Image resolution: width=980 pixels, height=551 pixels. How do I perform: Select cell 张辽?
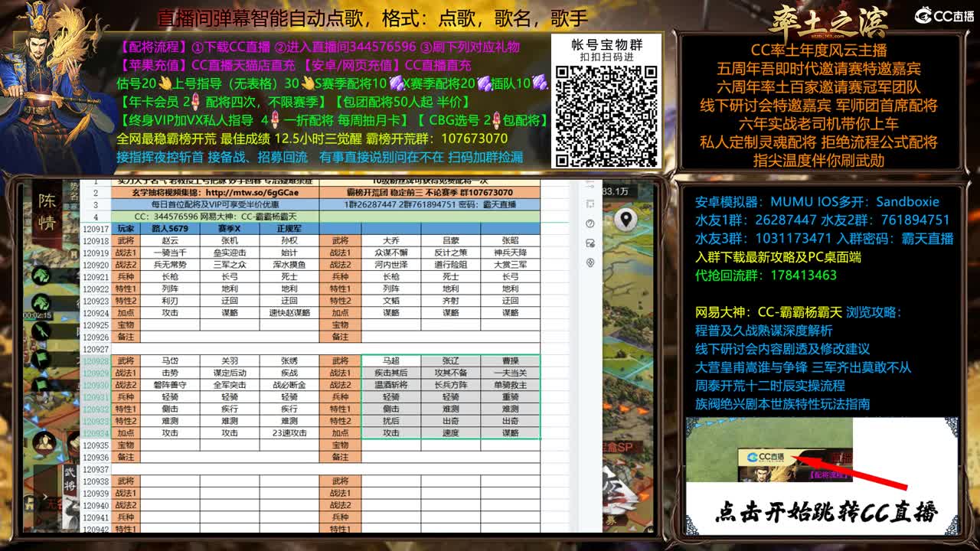(x=450, y=360)
